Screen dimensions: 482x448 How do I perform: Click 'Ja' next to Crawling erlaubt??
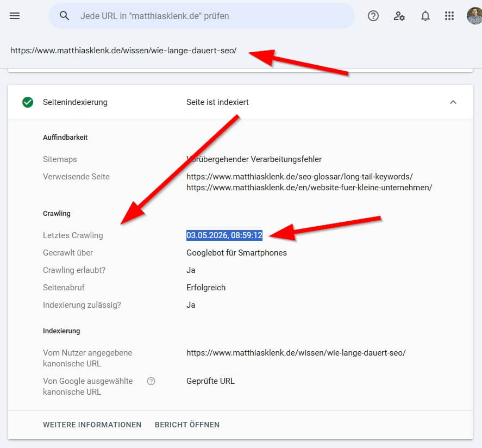[191, 270]
